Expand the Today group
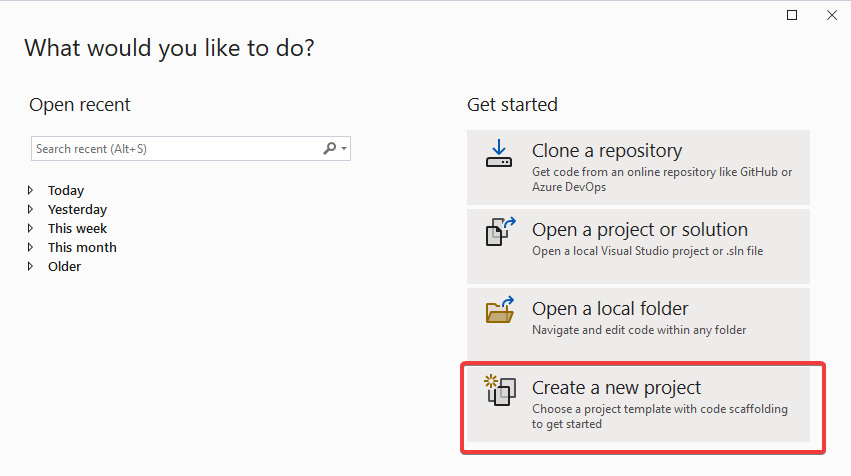The height and width of the screenshot is (476, 851). pyautogui.click(x=30, y=190)
